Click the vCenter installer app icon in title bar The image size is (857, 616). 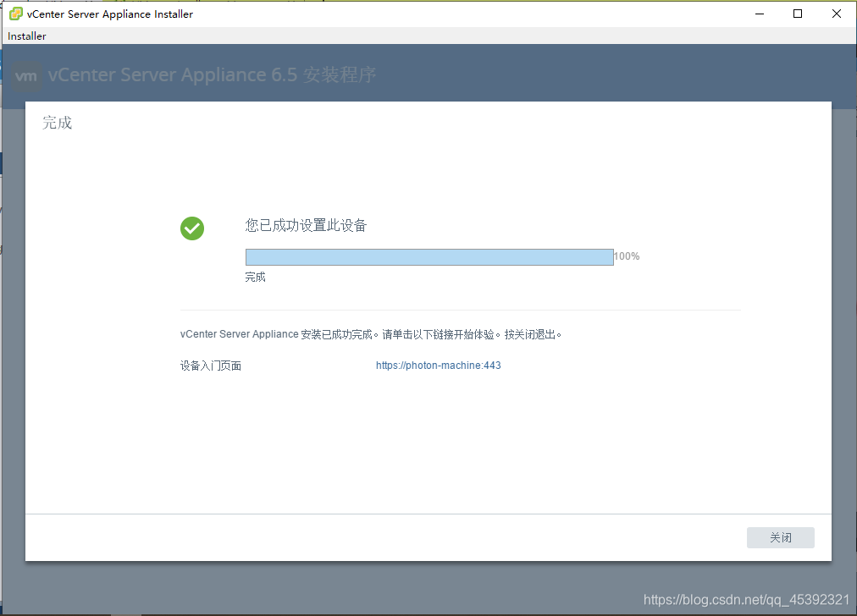pos(16,14)
